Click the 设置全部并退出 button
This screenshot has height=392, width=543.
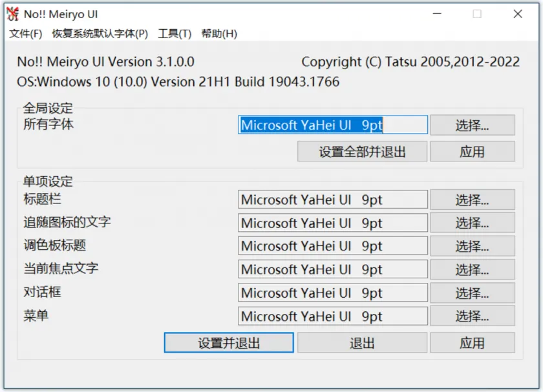pos(362,152)
